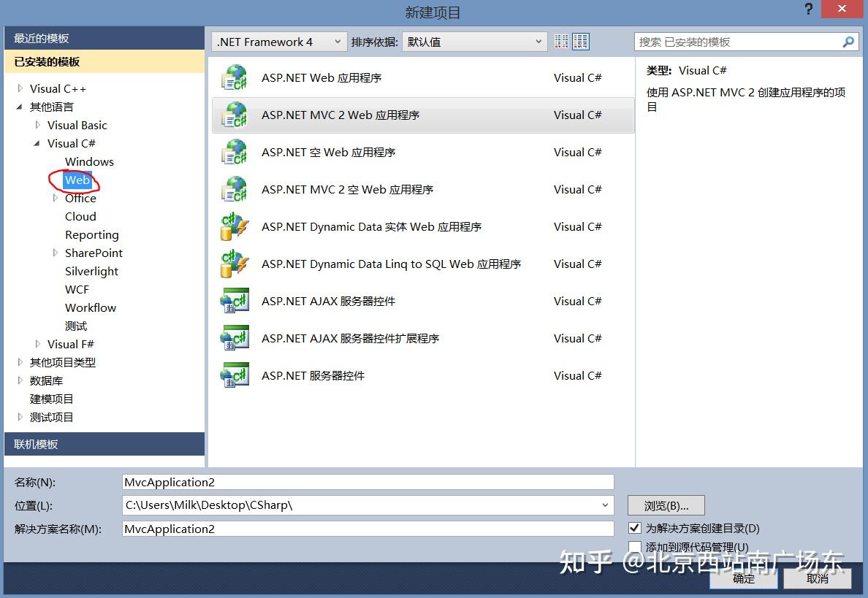The width and height of the screenshot is (868, 598).
Task: Select the WCF category
Action: [77, 289]
